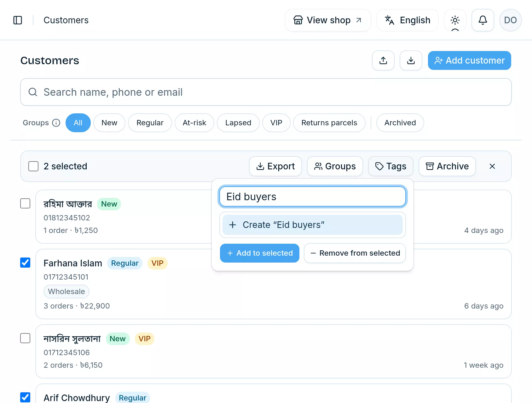The image size is (532, 403).
Task: Select the All group filter
Action: click(x=78, y=123)
